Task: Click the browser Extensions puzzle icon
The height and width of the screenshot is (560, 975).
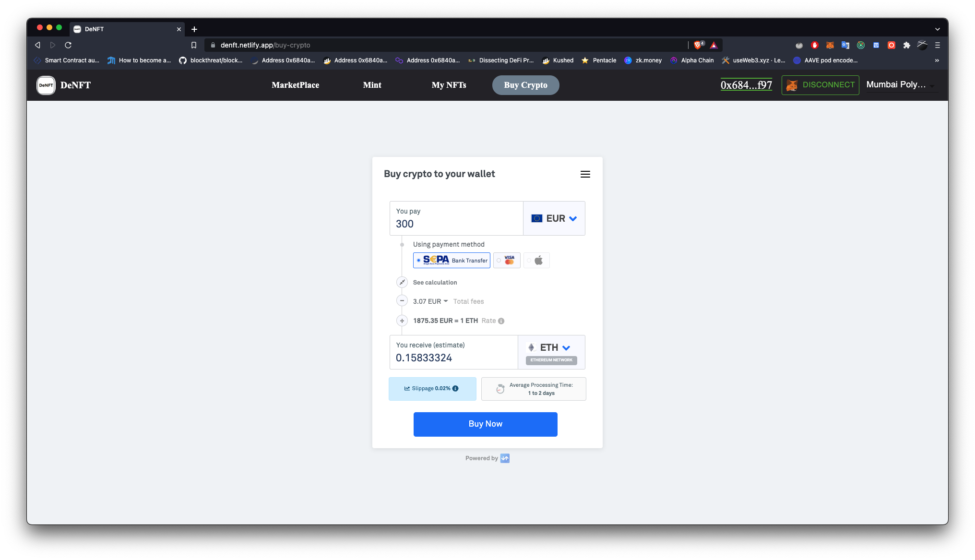Action: pyautogui.click(x=906, y=45)
